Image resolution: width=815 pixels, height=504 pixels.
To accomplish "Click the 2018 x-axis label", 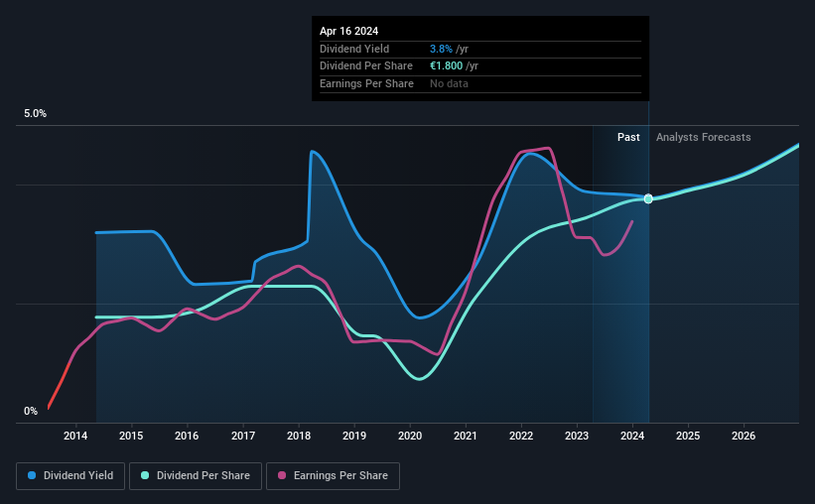I will (x=299, y=436).
